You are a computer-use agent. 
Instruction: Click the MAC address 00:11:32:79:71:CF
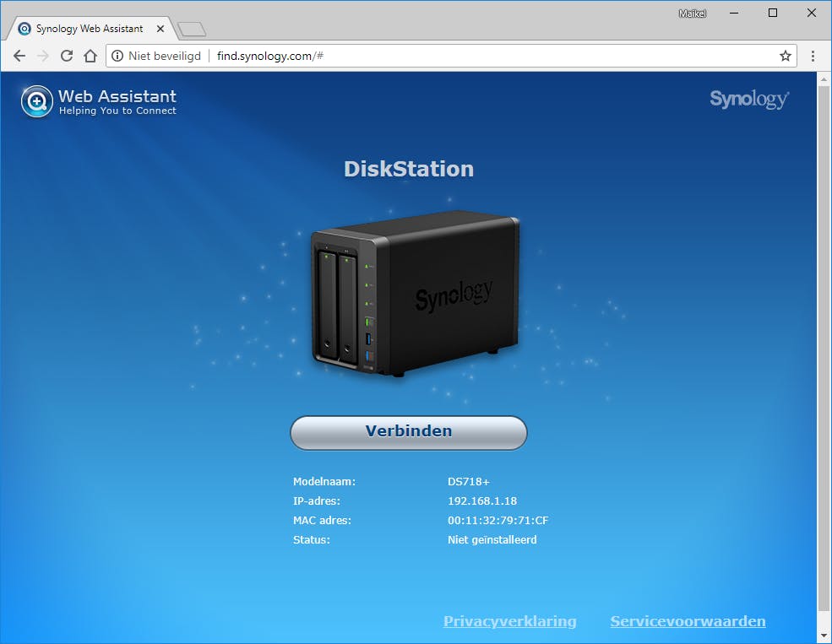pos(498,521)
